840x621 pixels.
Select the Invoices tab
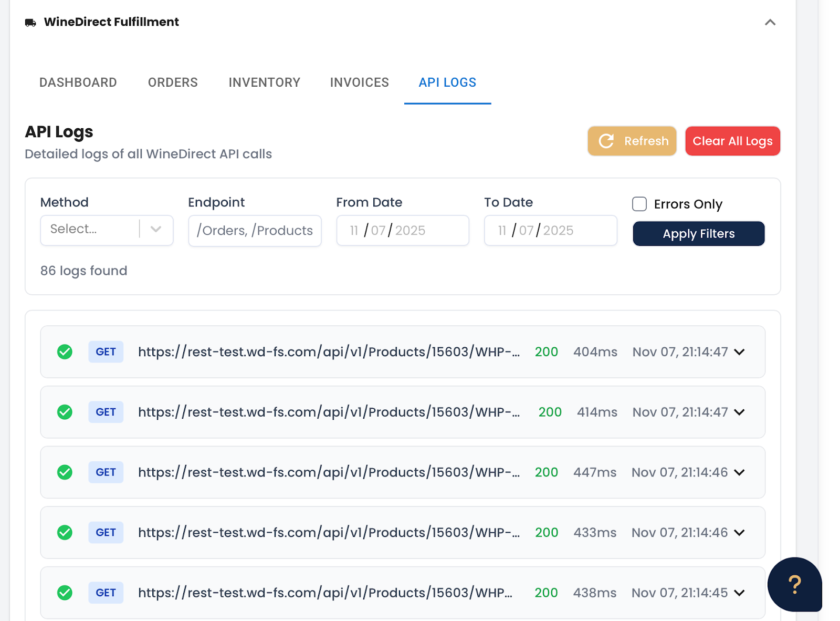pyautogui.click(x=359, y=82)
